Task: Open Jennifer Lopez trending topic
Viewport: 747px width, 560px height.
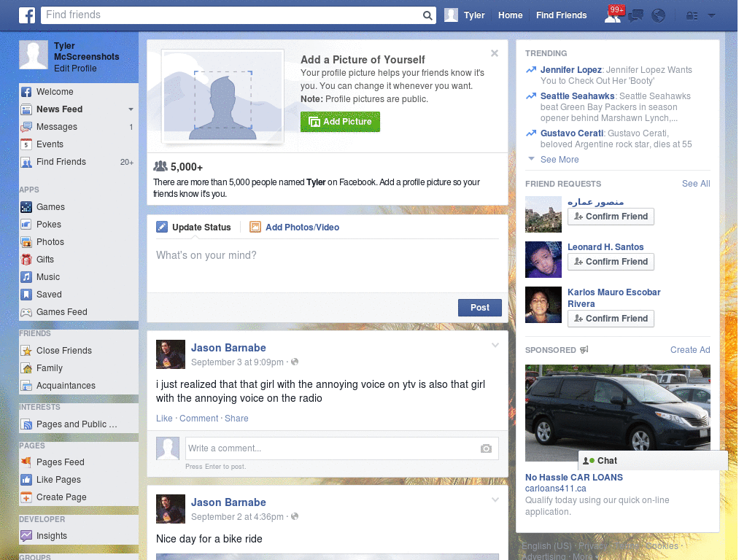Action: [570, 70]
